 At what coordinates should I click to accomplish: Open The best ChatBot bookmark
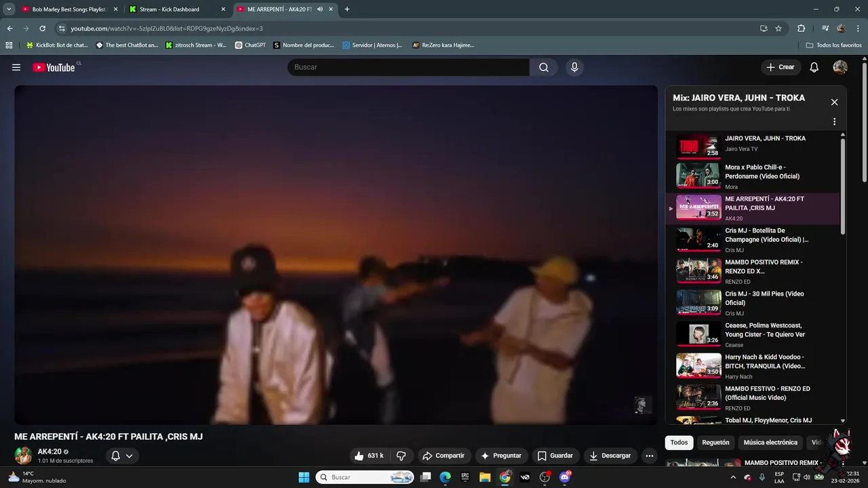click(127, 45)
